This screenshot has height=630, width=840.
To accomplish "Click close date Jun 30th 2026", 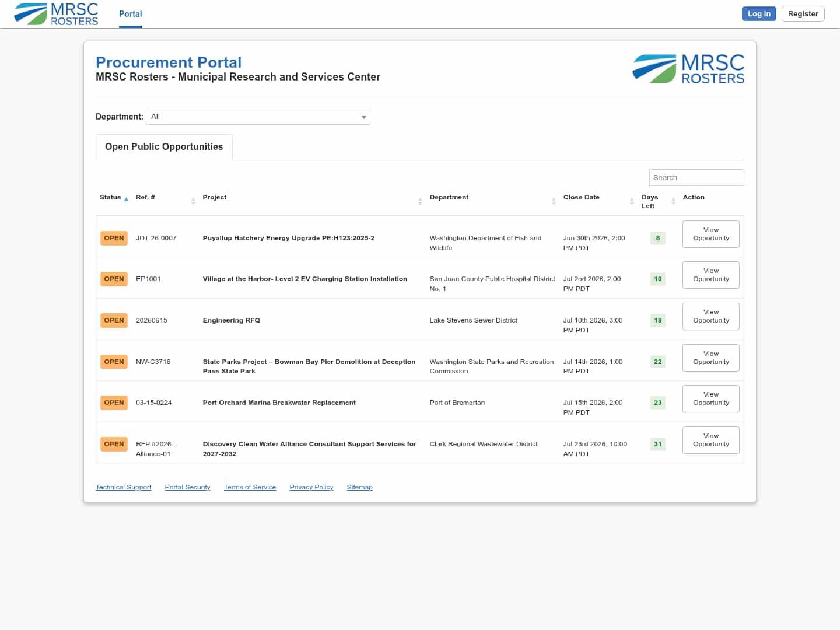I will coord(594,243).
